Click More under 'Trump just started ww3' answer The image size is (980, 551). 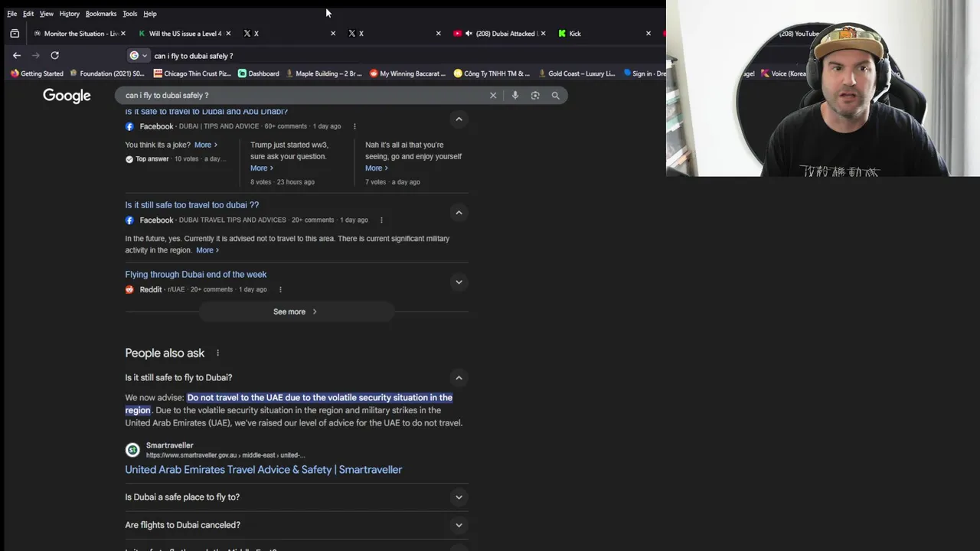[262, 168]
